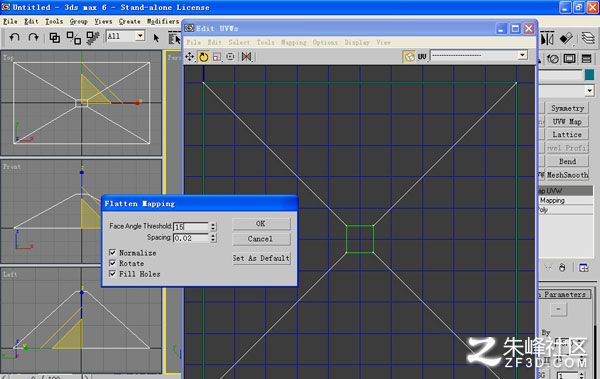Open the Select menu in Edit UVWs

pos(239,42)
